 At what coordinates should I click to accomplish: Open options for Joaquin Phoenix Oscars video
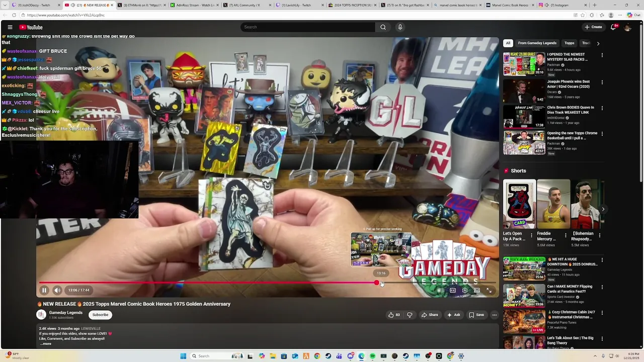(602, 82)
